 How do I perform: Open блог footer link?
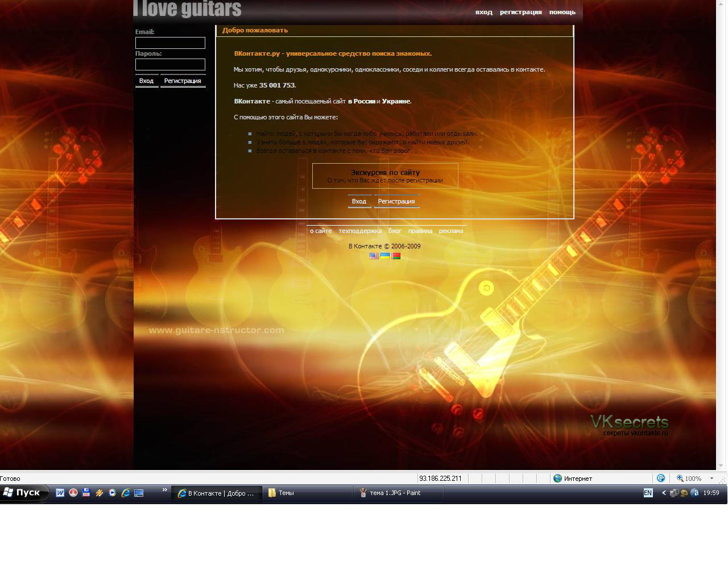pos(395,231)
